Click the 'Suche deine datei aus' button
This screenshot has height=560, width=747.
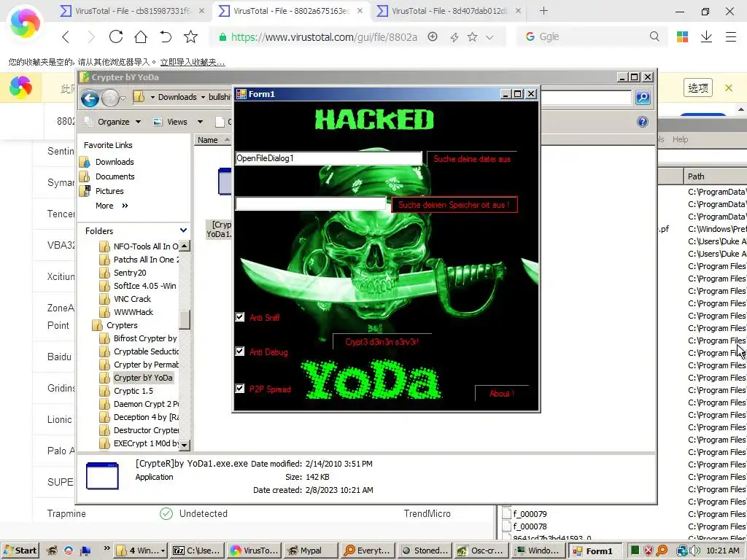point(472,159)
